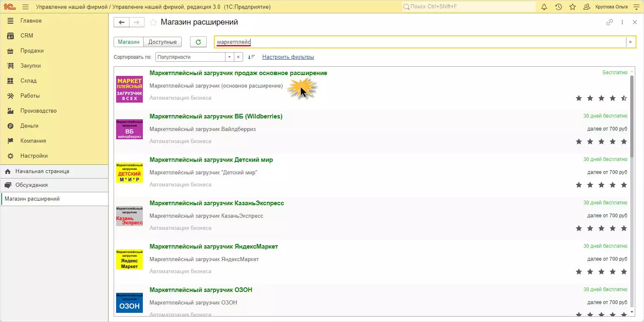Click the star rating of ВБ (Wildberries)
The width and height of the screenshot is (644, 322).
pyautogui.click(x=601, y=142)
